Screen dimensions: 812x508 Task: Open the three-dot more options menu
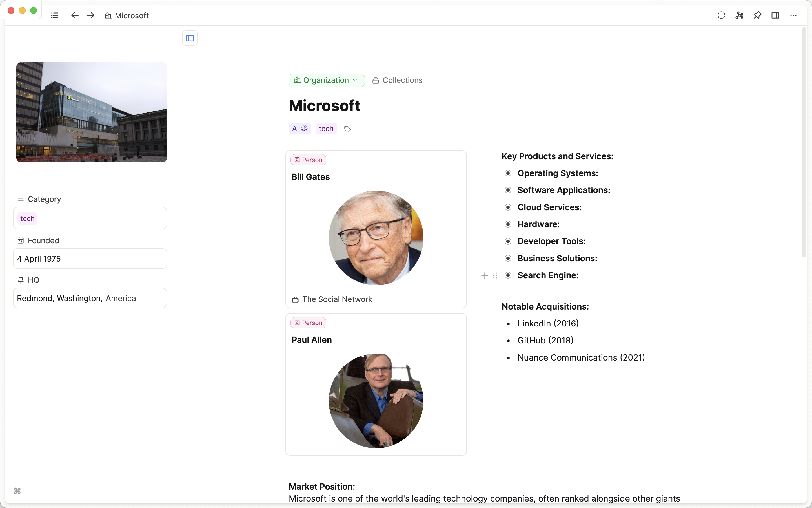pyautogui.click(x=793, y=16)
